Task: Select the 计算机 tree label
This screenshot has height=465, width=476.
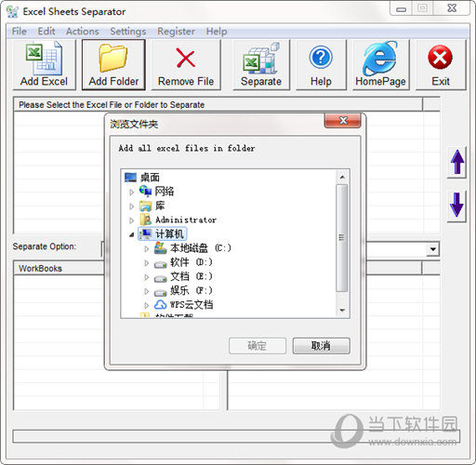Action: pos(169,233)
